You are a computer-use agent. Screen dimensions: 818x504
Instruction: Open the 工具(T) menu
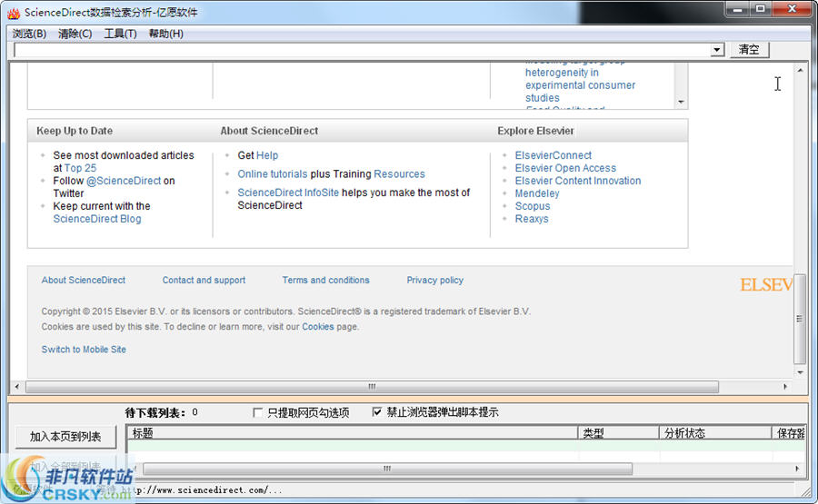pyautogui.click(x=120, y=34)
